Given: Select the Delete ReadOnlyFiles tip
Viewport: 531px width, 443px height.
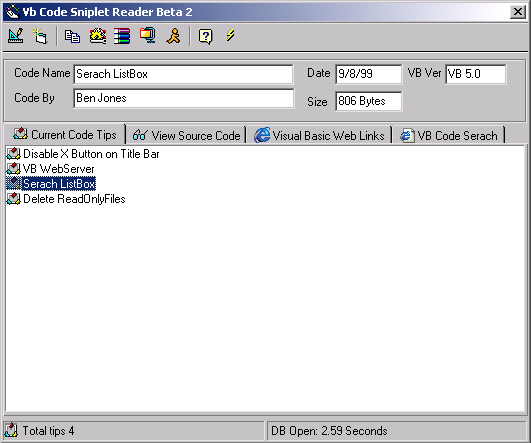Looking at the screenshot, I should tap(66, 199).
